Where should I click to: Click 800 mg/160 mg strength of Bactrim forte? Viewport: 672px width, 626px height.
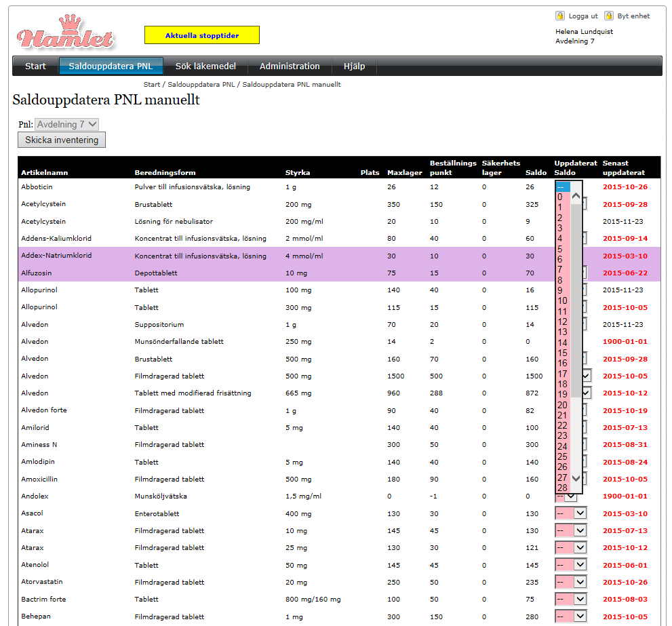tap(313, 599)
